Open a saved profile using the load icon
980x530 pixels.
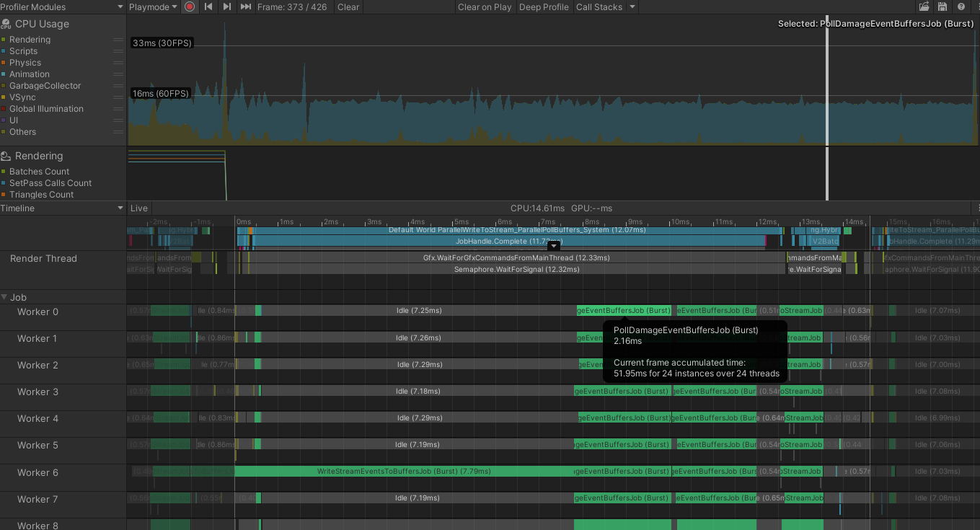924,6
